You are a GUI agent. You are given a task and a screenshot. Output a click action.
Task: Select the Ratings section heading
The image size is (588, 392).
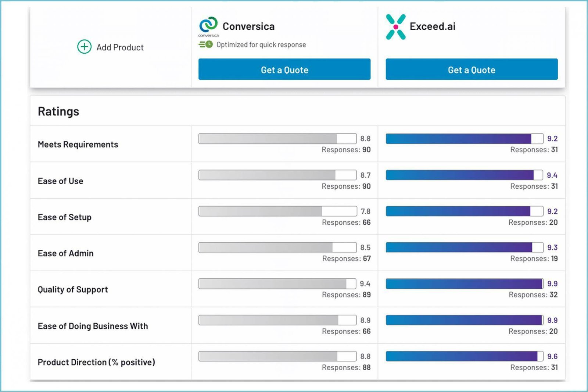point(58,111)
